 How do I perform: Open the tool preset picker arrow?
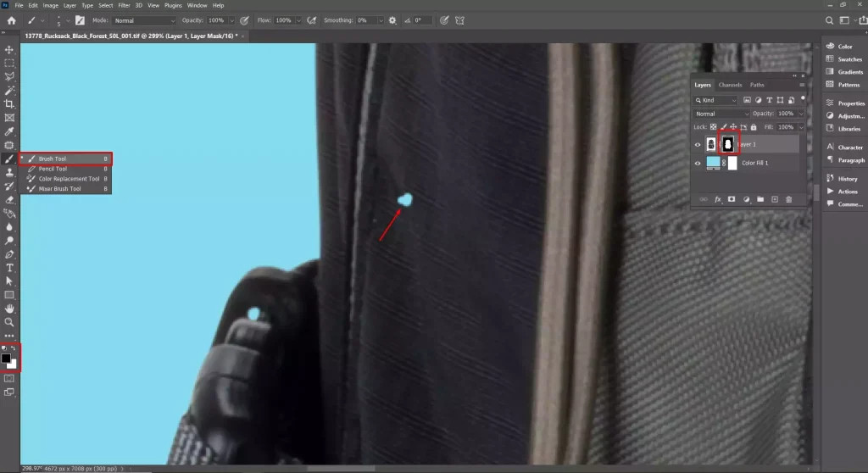[x=42, y=20]
